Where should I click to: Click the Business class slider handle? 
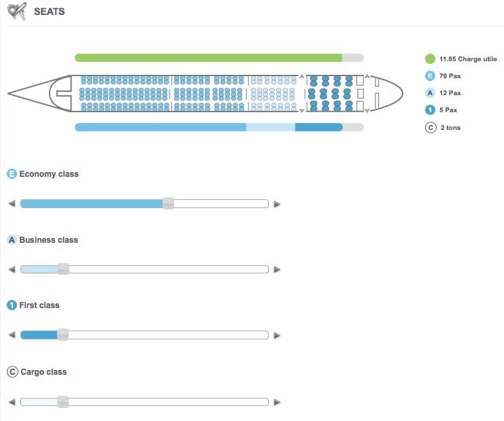[63, 269]
